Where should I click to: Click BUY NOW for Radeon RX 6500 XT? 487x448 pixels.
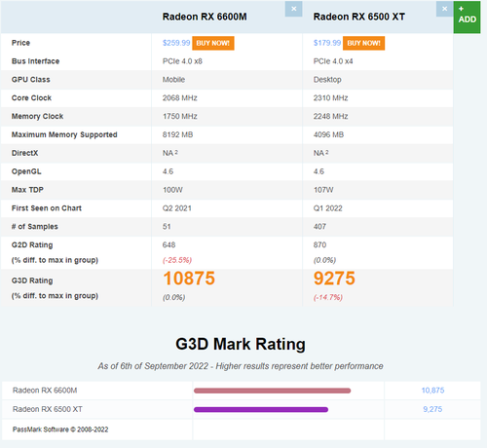pos(363,43)
